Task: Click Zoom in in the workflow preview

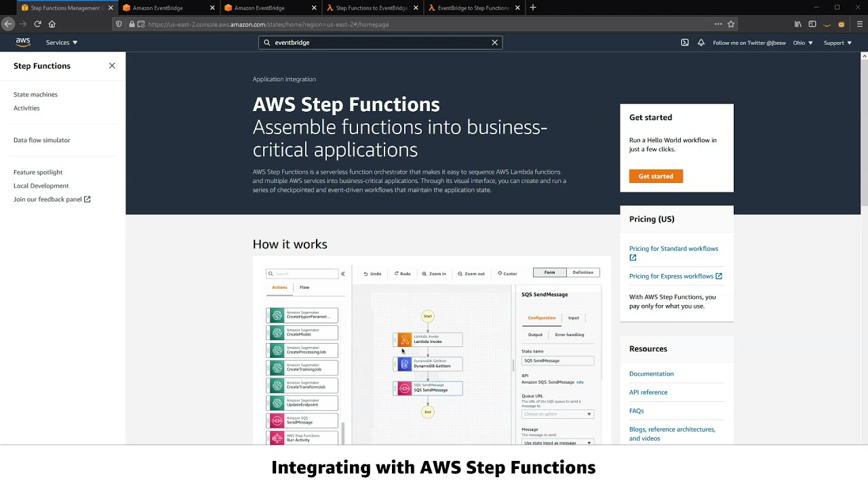Action: pyautogui.click(x=434, y=274)
